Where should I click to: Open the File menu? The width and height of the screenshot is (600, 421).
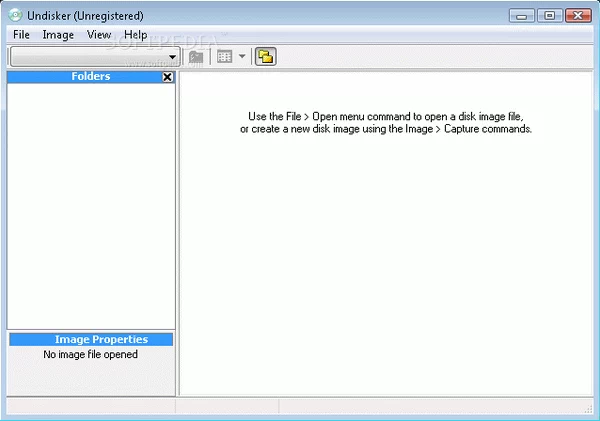[21, 34]
